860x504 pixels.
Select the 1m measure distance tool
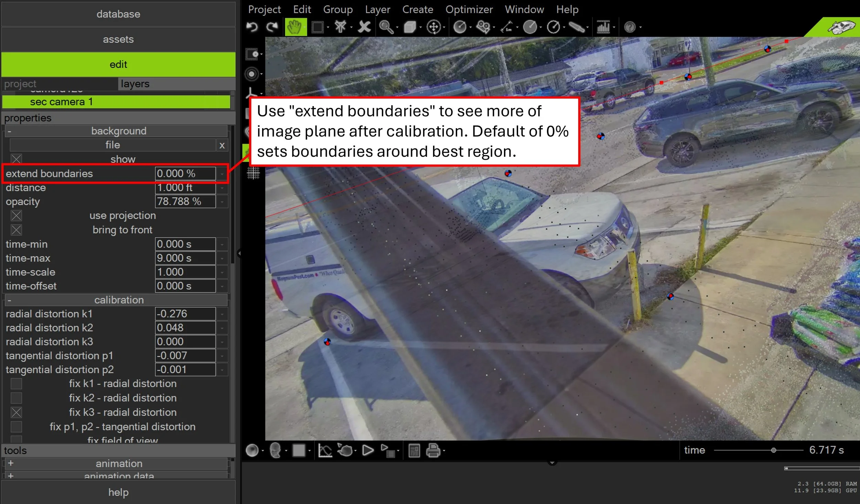(507, 27)
